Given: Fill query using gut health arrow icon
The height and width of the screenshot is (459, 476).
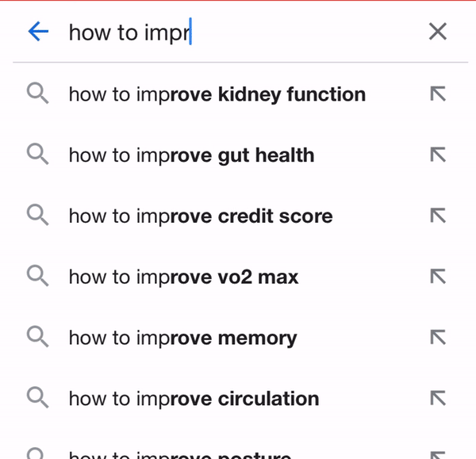Looking at the screenshot, I should click(x=438, y=155).
